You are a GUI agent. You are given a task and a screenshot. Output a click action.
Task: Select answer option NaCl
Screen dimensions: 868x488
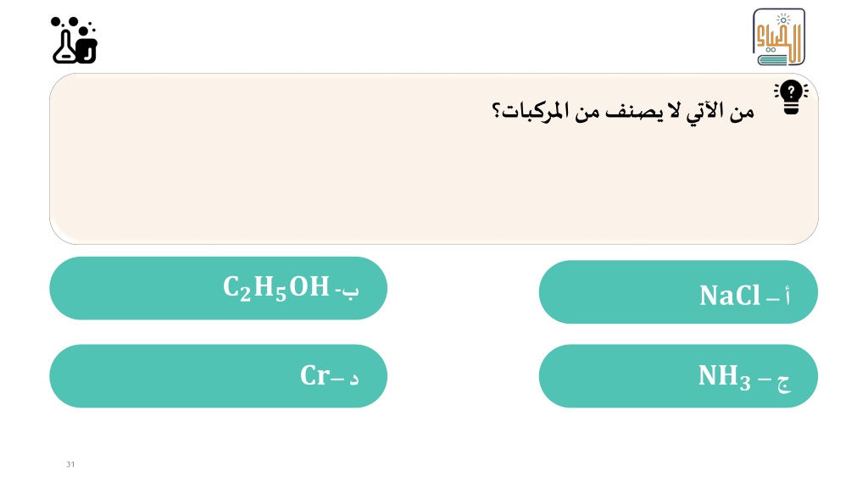coord(678,292)
